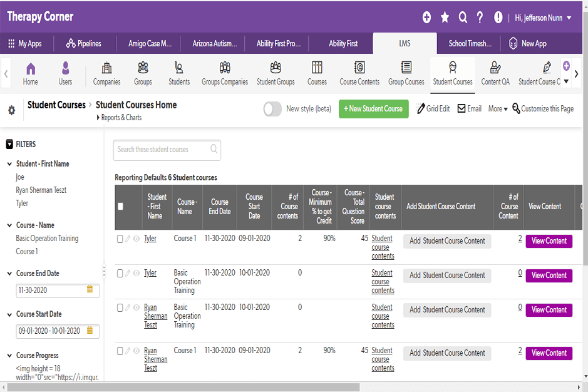Click the alert exclamation icon
The height and width of the screenshot is (392, 588).
coord(498,18)
